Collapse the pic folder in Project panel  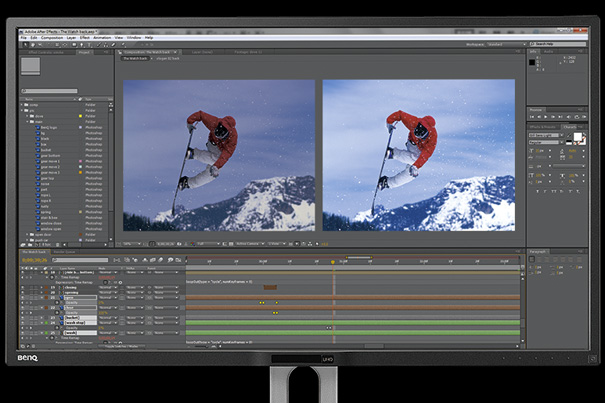click(x=22, y=110)
